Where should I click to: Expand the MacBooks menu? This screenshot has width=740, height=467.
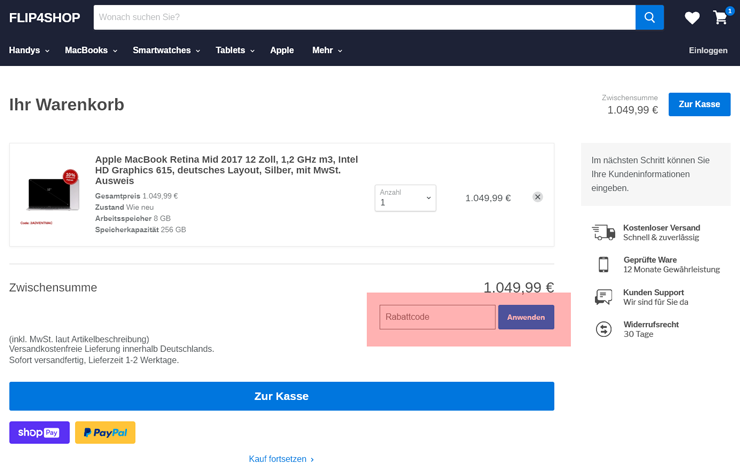[91, 50]
